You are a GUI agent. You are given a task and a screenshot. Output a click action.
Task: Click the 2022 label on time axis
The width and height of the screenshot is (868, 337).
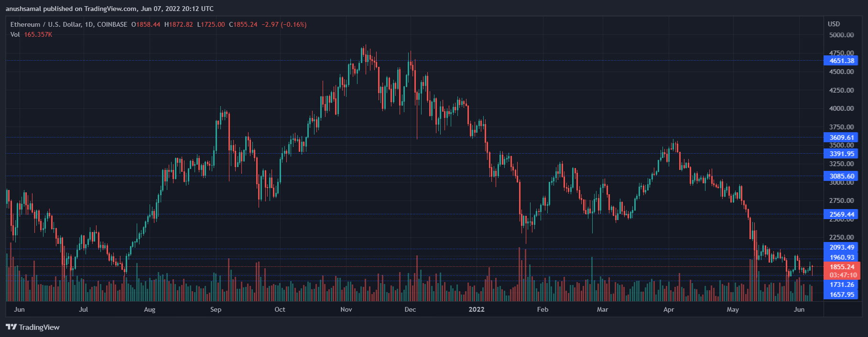coord(476,309)
